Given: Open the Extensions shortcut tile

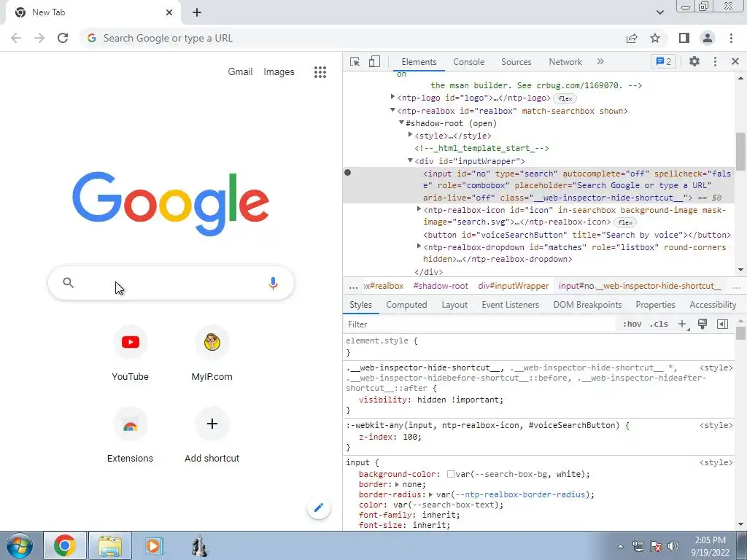Looking at the screenshot, I should tap(130, 435).
